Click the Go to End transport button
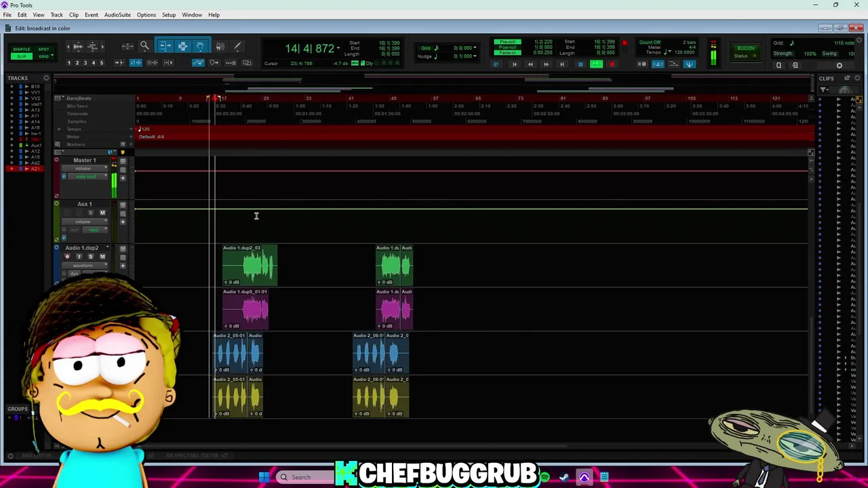868x488 pixels. (x=561, y=64)
